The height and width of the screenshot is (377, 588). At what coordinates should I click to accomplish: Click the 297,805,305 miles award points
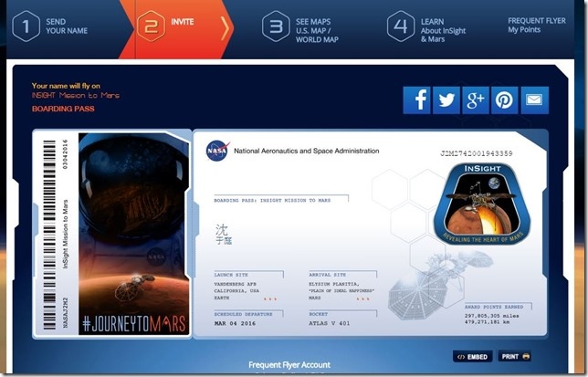coord(491,316)
